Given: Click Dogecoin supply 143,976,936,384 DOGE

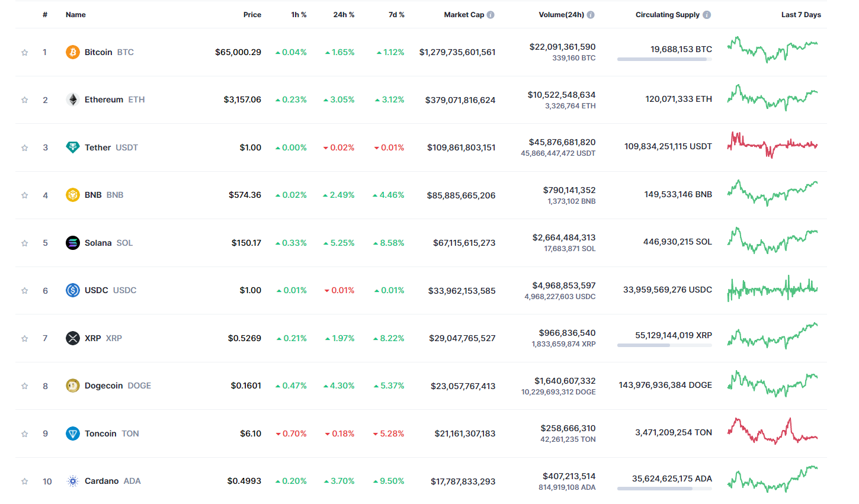Looking at the screenshot, I should tap(665, 385).
